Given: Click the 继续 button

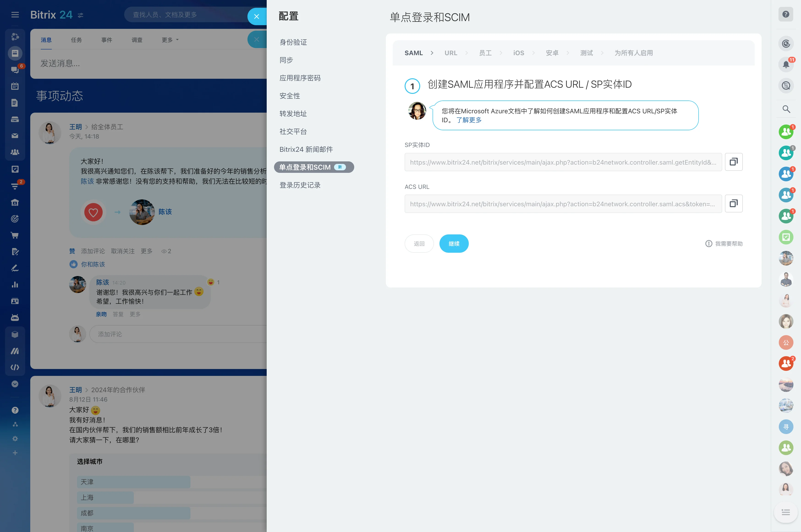Looking at the screenshot, I should tap(454, 244).
